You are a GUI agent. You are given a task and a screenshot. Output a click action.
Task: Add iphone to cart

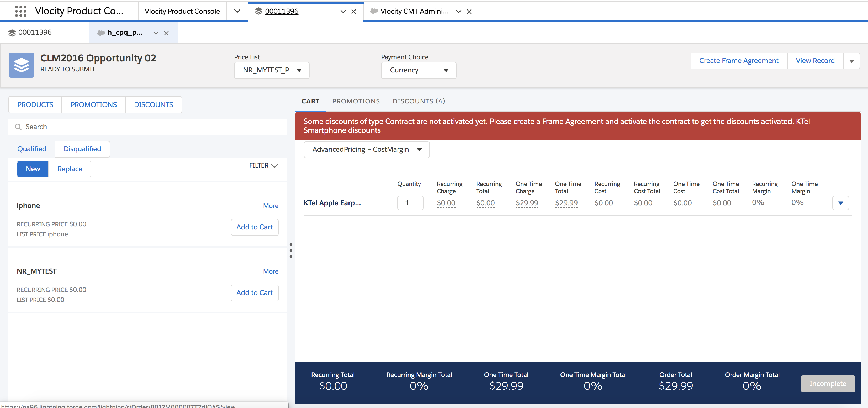tap(255, 227)
